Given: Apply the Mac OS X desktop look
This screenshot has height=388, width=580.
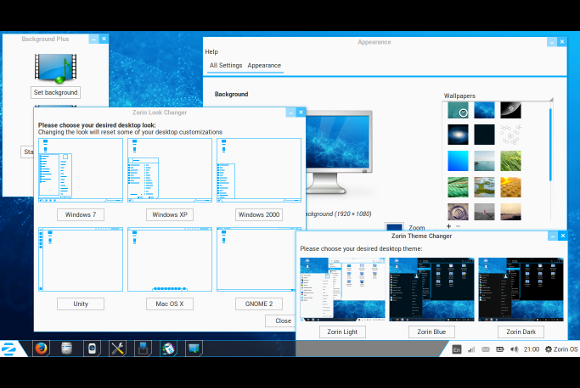Looking at the screenshot, I should (170, 304).
